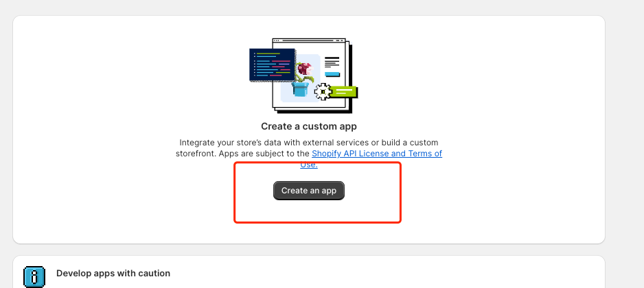Open the Shopify API License and Terms of Use link
Viewport: 644px width, 288px height.
coord(377,154)
